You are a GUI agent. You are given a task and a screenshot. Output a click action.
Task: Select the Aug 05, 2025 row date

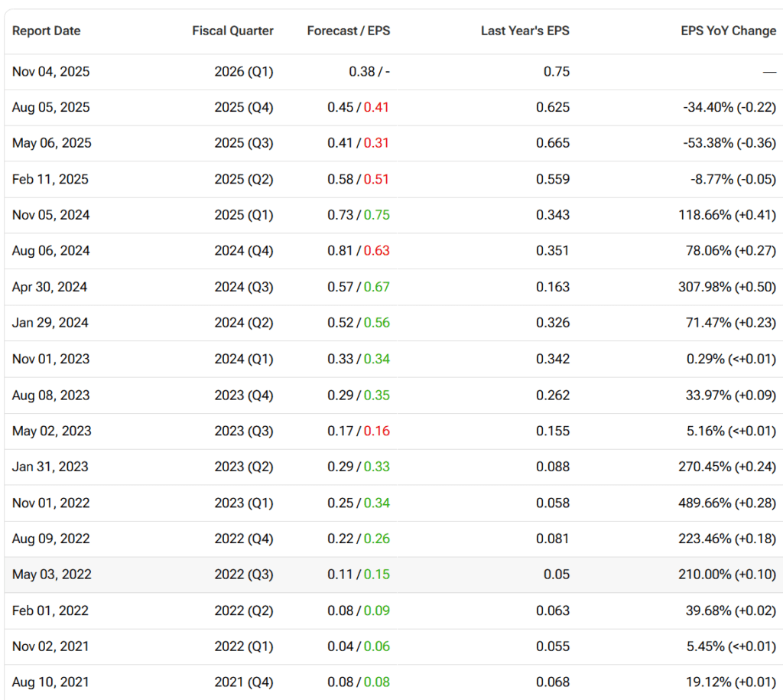(50, 108)
